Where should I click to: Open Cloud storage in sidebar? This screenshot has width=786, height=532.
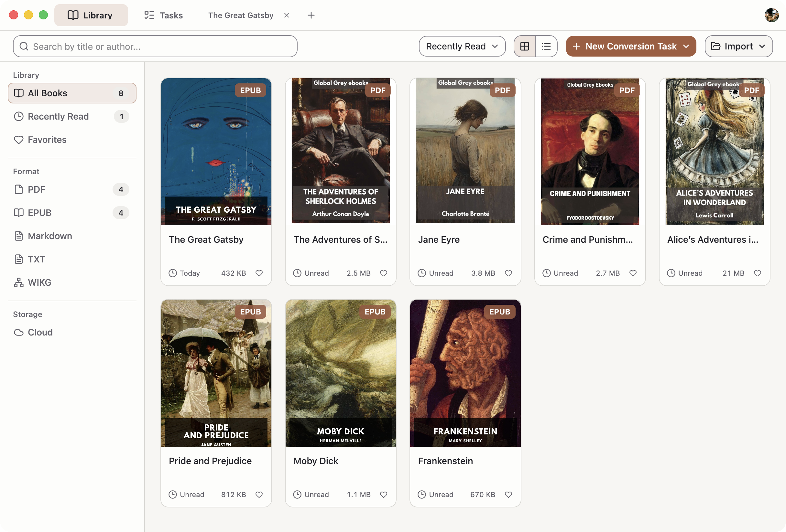pos(72,332)
